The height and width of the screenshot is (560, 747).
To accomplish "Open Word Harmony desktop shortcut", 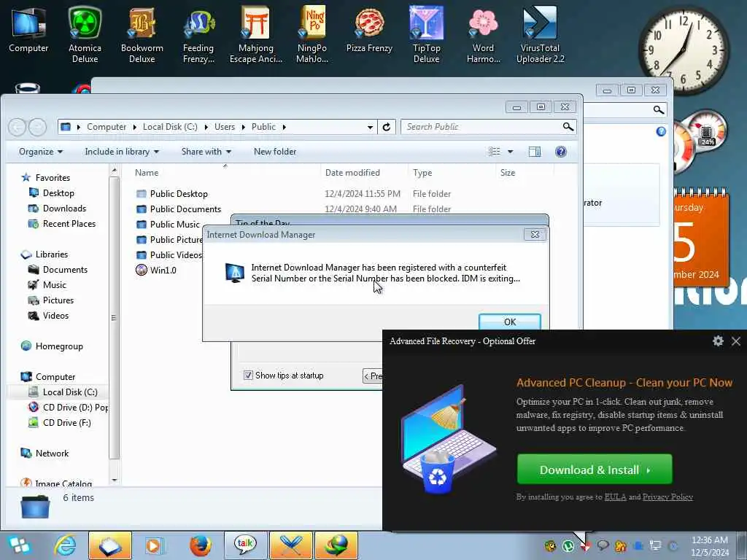I will [x=483, y=35].
